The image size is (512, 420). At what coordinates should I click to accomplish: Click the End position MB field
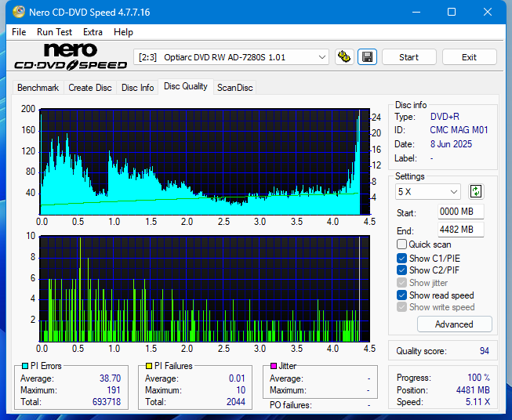pos(460,230)
